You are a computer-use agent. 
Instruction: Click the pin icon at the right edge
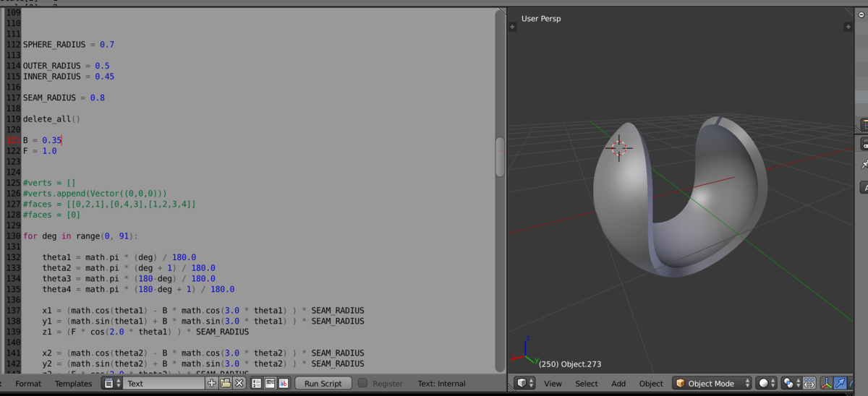pos(864,165)
